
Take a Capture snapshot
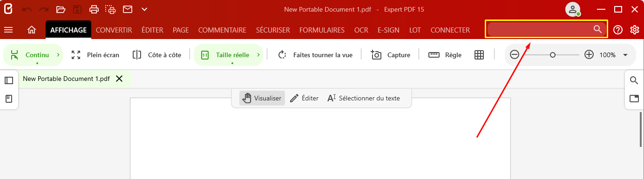point(390,55)
